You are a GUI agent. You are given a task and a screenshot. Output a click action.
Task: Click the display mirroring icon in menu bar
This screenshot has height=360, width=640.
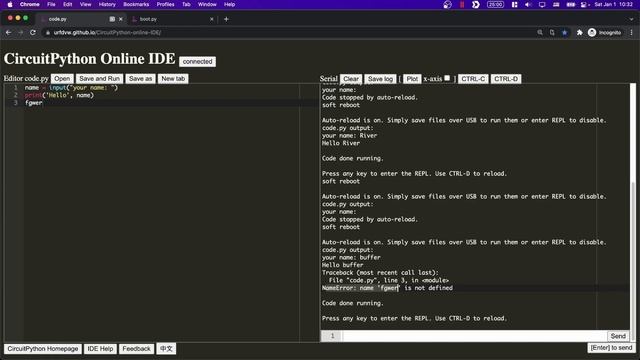tap(542, 4)
